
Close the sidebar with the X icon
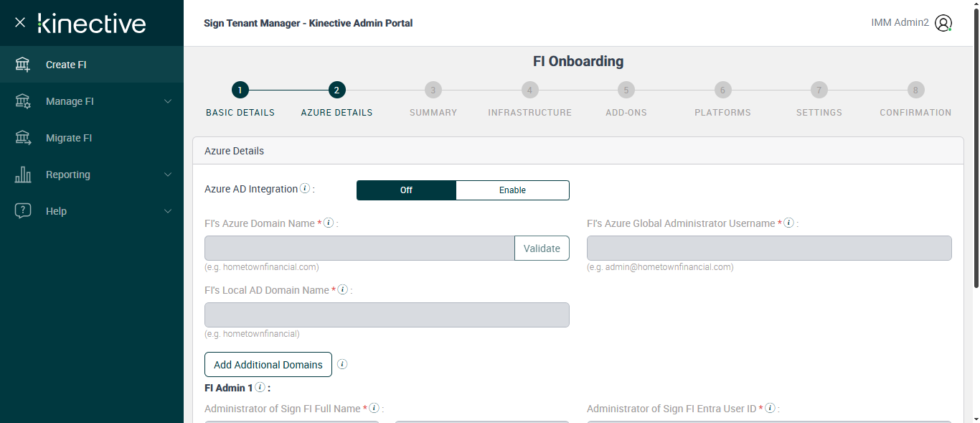click(x=20, y=22)
